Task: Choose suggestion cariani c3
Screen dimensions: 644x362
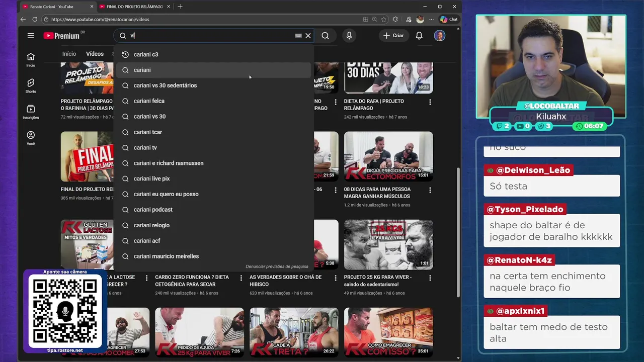Action: click(x=213, y=54)
